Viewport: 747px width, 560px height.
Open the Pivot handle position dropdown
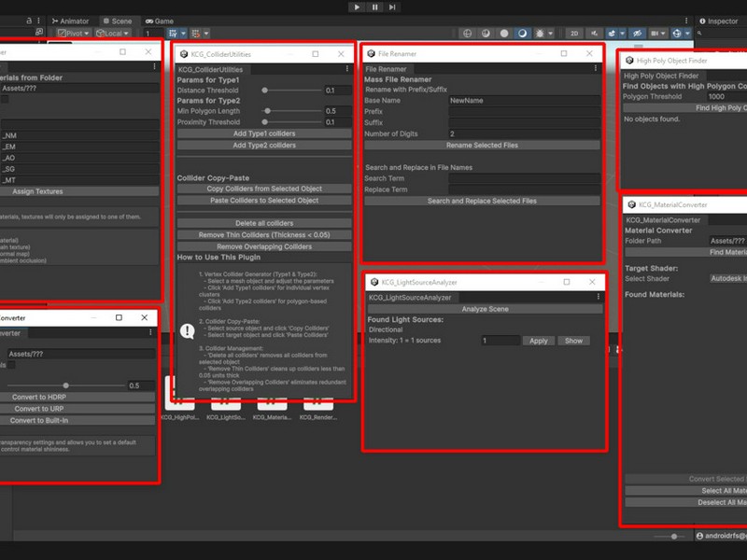(x=74, y=34)
